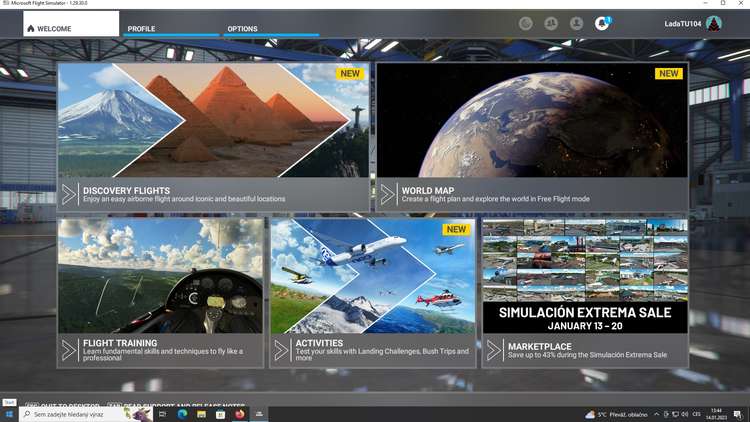This screenshot has width=750, height=422.
Task: Click the third round icon beside the bell
Action: 576,23
